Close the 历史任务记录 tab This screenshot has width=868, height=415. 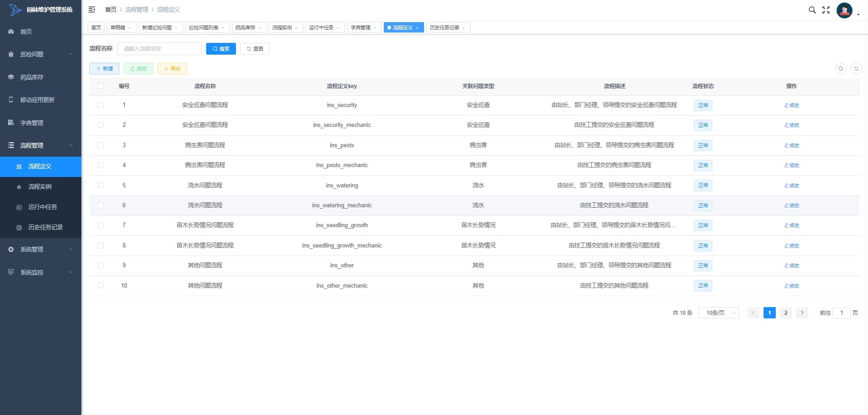(463, 28)
